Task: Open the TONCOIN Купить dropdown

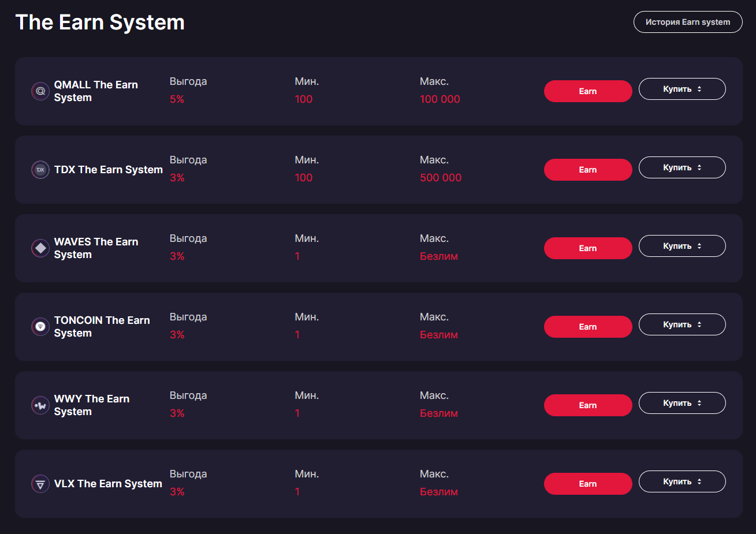Action: [x=681, y=324]
